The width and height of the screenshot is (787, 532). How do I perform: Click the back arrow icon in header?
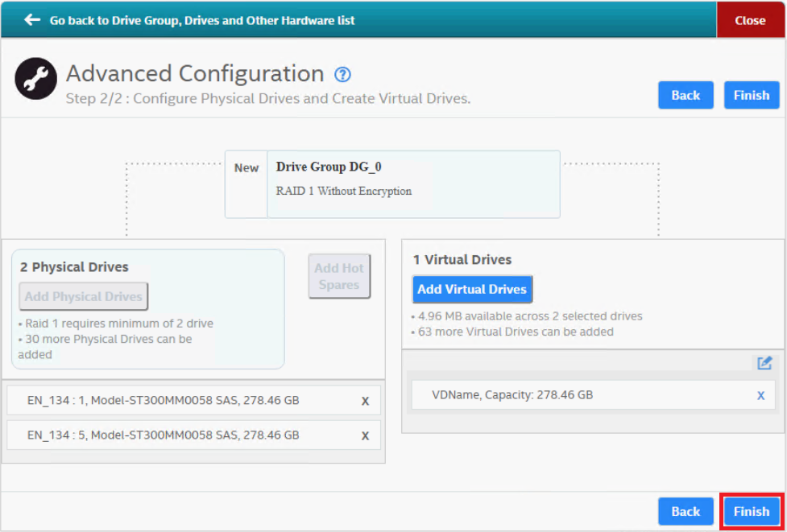[x=32, y=20]
